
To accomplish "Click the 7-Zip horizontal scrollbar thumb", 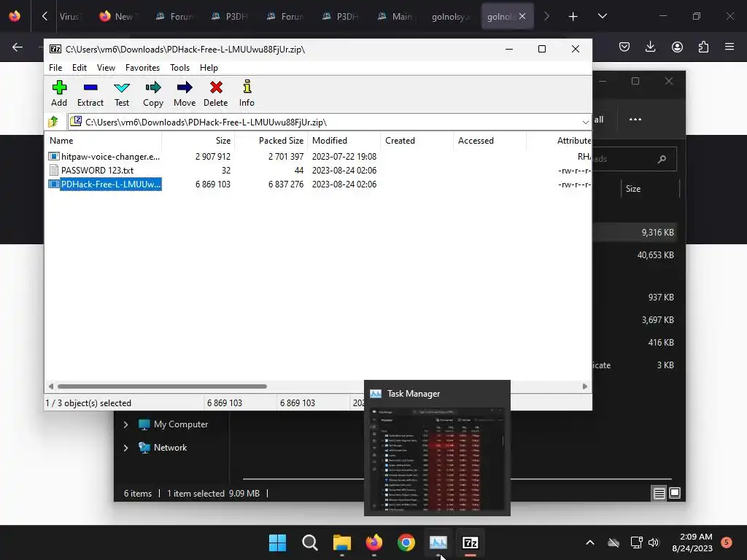I will point(162,386).
